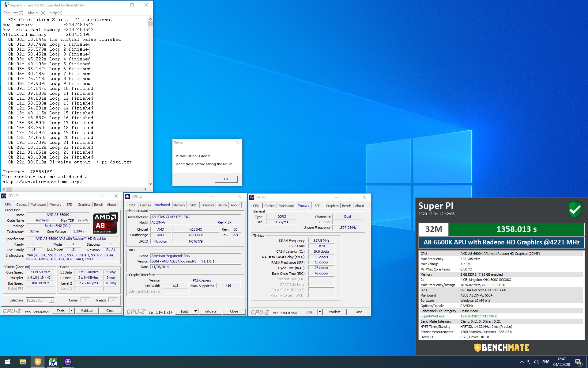588x368 pixels.
Task: Open the Bench tab in first CPU-Z window
Action: click(98, 205)
